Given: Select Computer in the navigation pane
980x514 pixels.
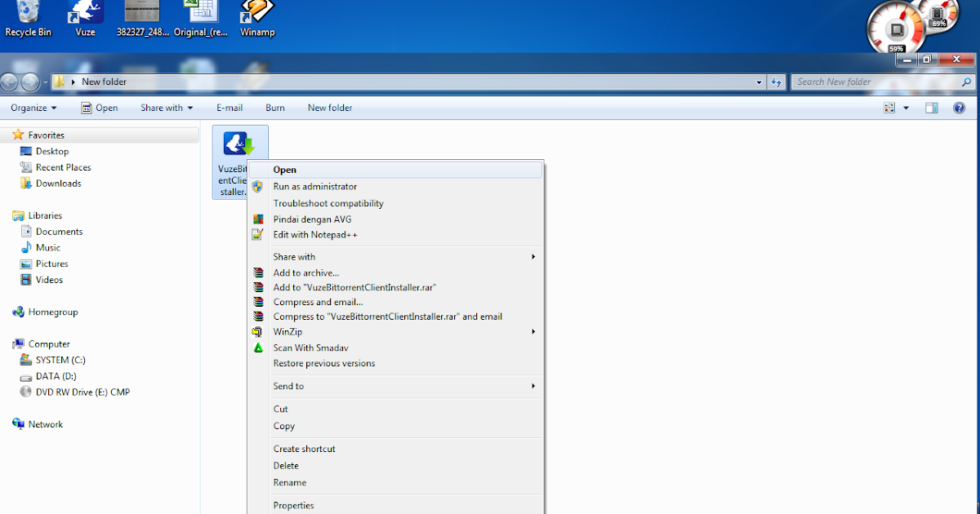Looking at the screenshot, I should [49, 343].
